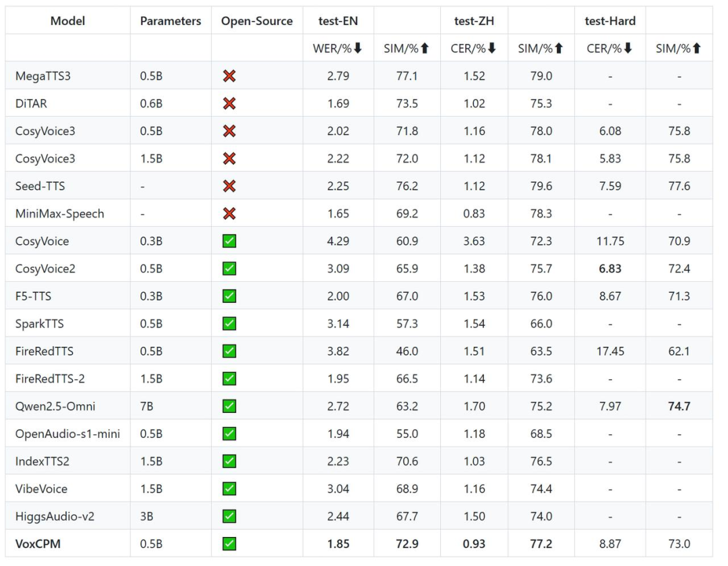Viewport: 728px width, 566px height.
Task: Select the VoxCPM model name cell
Action: 38,543
